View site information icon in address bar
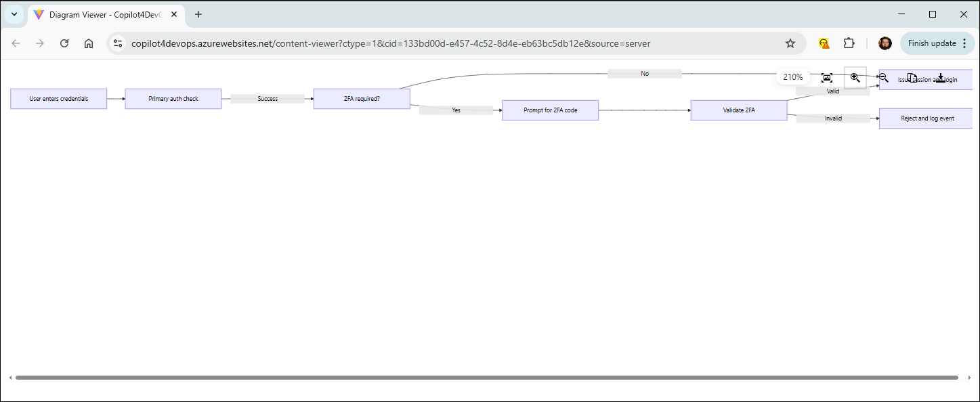980x402 pixels. (x=118, y=43)
